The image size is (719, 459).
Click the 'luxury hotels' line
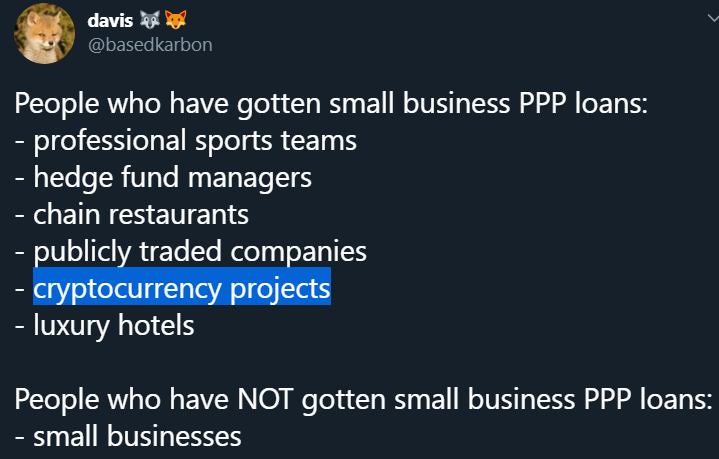[x=105, y=326]
